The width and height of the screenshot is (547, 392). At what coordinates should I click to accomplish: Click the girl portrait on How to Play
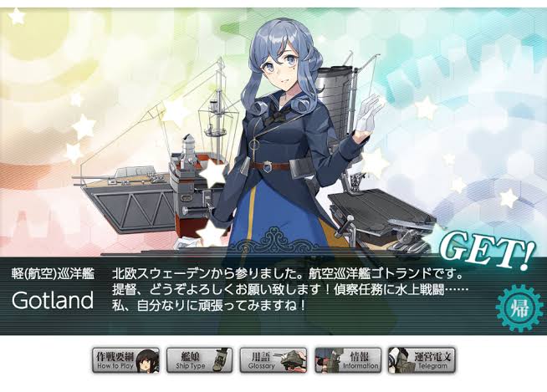tap(147, 360)
